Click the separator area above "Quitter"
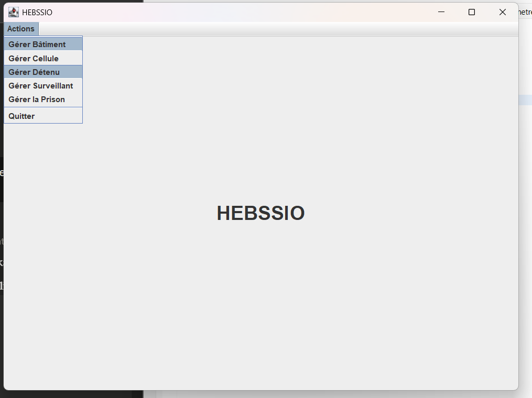This screenshot has height=398, width=532. [43, 107]
